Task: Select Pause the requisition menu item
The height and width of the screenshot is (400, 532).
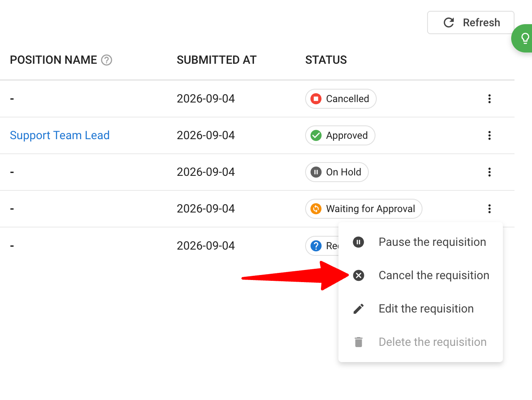Action: point(420,242)
